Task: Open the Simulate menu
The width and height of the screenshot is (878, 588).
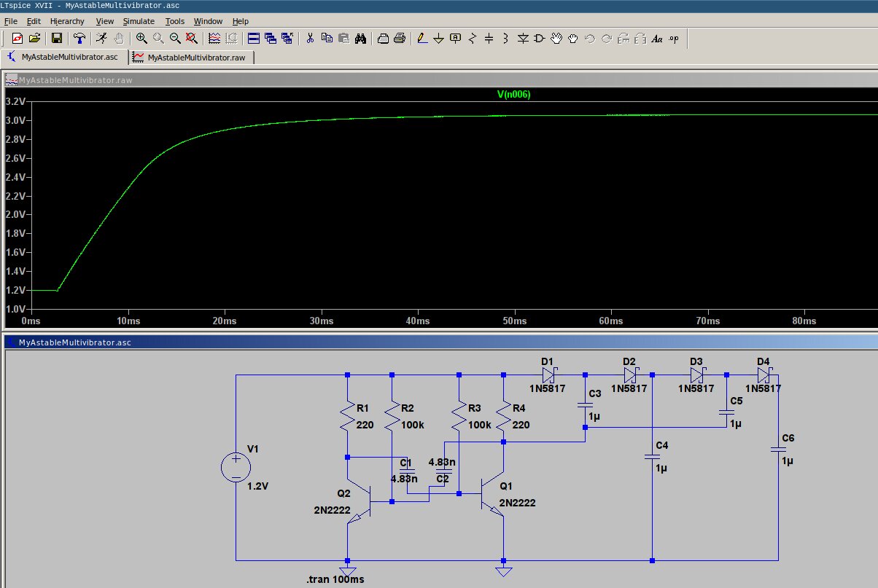Action: tap(139, 21)
